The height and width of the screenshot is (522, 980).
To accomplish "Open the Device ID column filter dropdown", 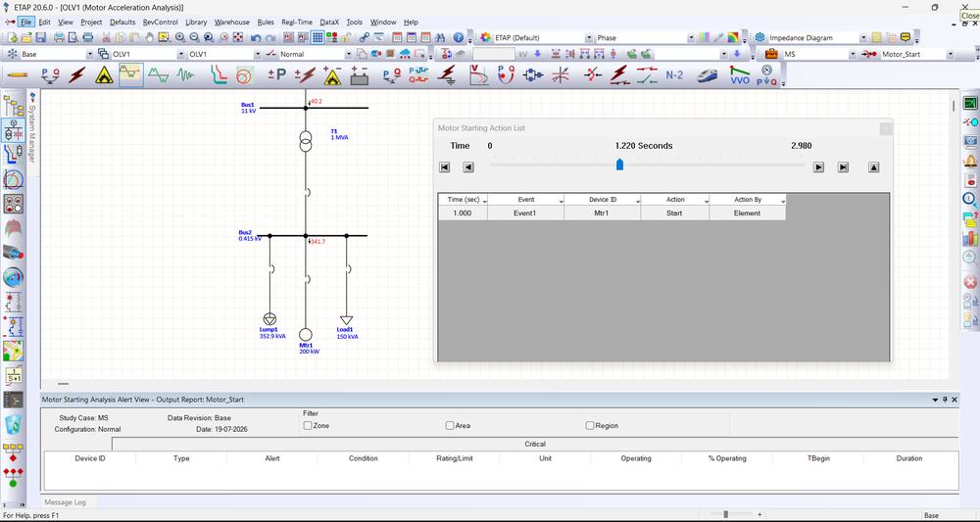I will (x=638, y=201).
